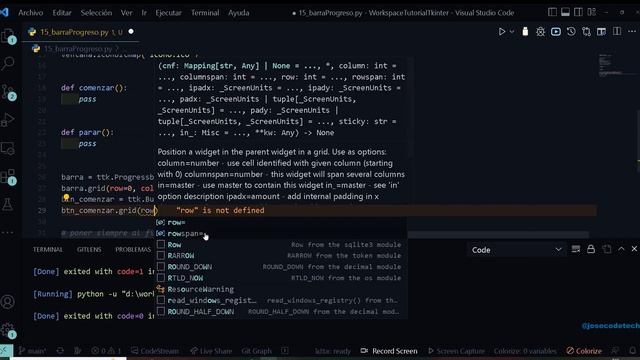Viewport: 640px width, 360px height.
Task: Open the Testing flask view
Action: coord(8,204)
